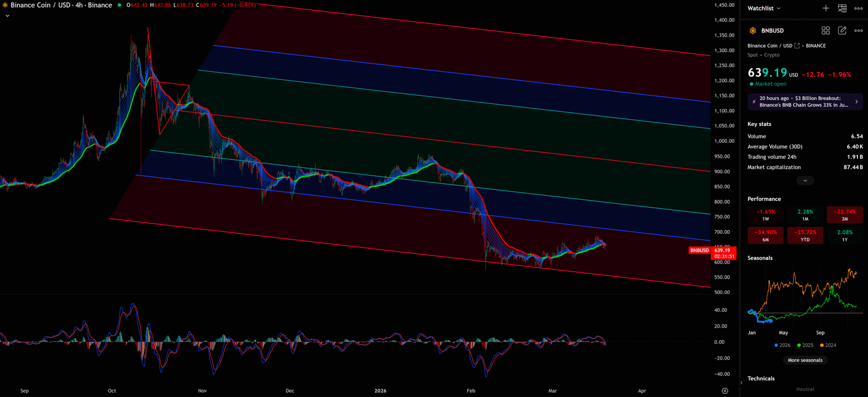Toggle the 2026 seasonal series in legend
The image size is (868, 397).
[782, 345]
